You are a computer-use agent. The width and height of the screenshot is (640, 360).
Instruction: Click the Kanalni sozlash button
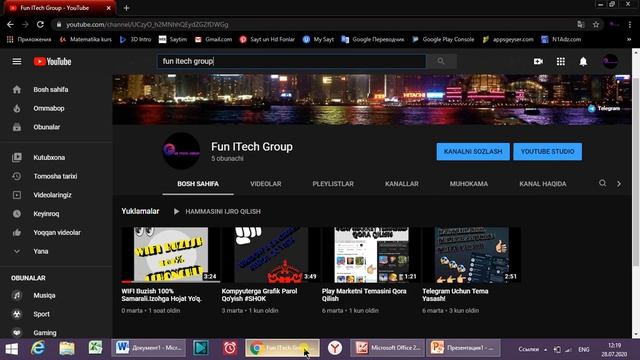pos(473,151)
